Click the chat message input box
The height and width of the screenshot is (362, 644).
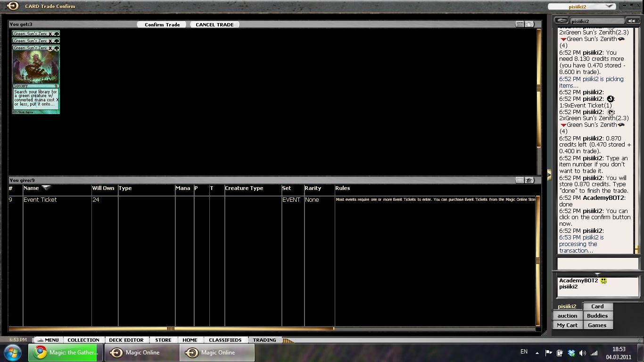pos(597,263)
